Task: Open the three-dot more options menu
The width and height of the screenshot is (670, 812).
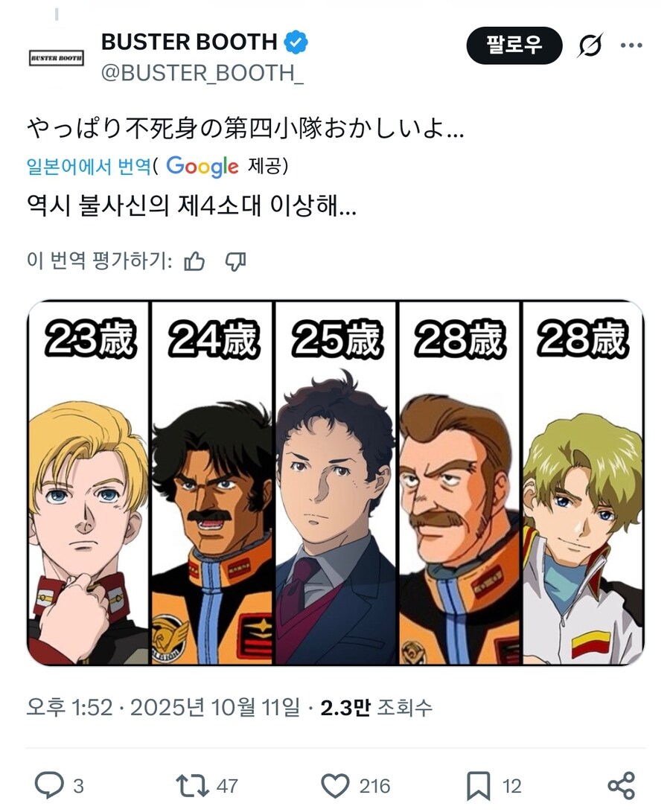Action: pos(631,45)
